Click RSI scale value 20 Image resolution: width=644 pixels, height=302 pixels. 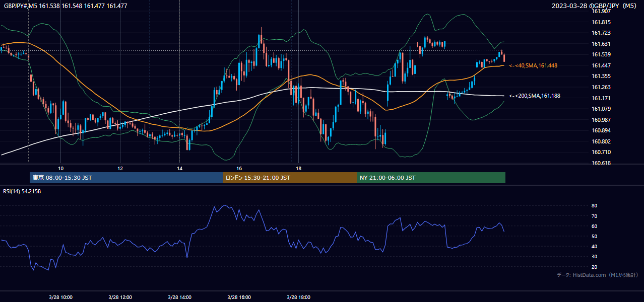click(594, 267)
